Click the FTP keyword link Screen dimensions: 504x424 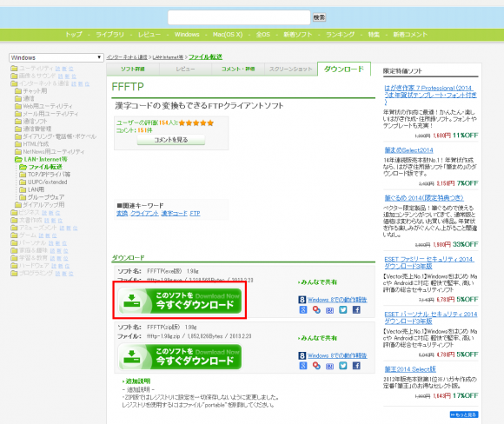click(x=195, y=213)
